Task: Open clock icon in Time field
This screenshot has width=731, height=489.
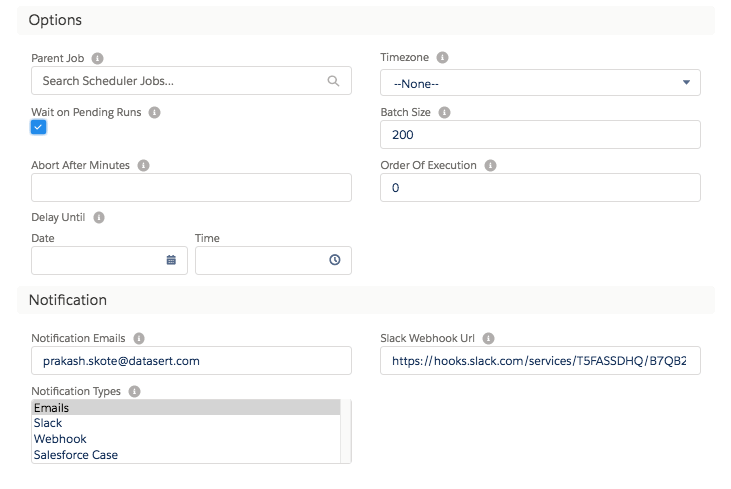Action: (334, 260)
